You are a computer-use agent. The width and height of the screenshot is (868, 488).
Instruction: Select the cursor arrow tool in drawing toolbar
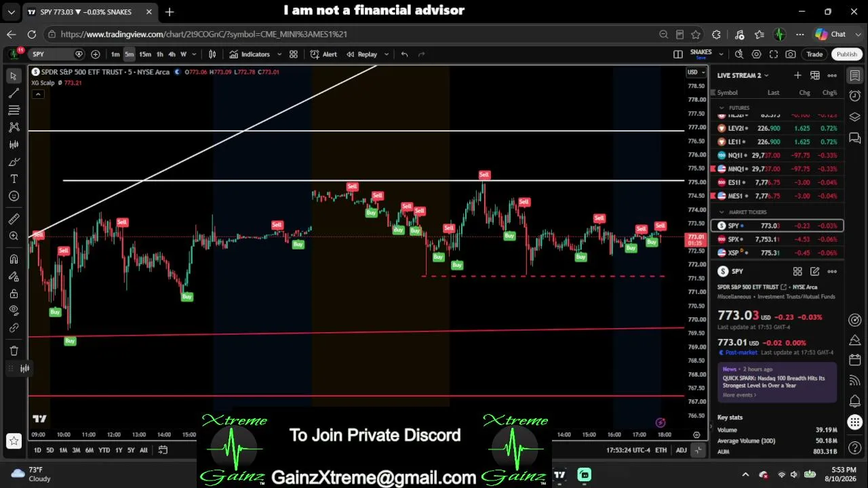coord(14,76)
